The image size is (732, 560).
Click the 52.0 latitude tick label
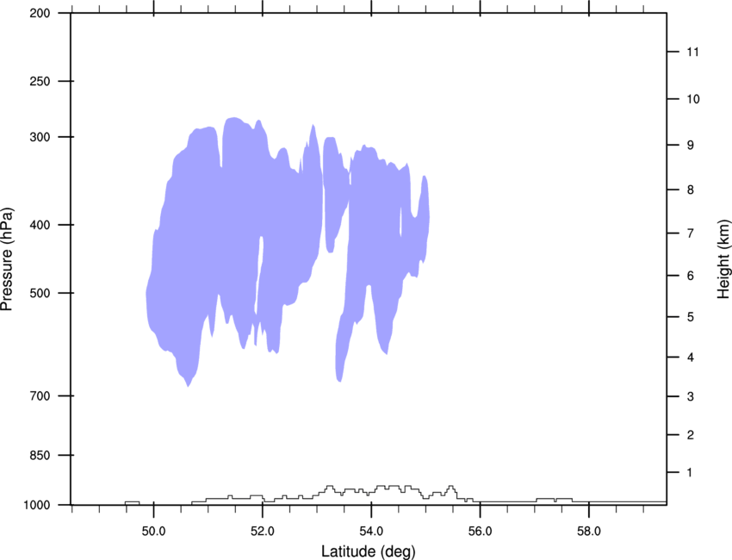click(x=263, y=532)
